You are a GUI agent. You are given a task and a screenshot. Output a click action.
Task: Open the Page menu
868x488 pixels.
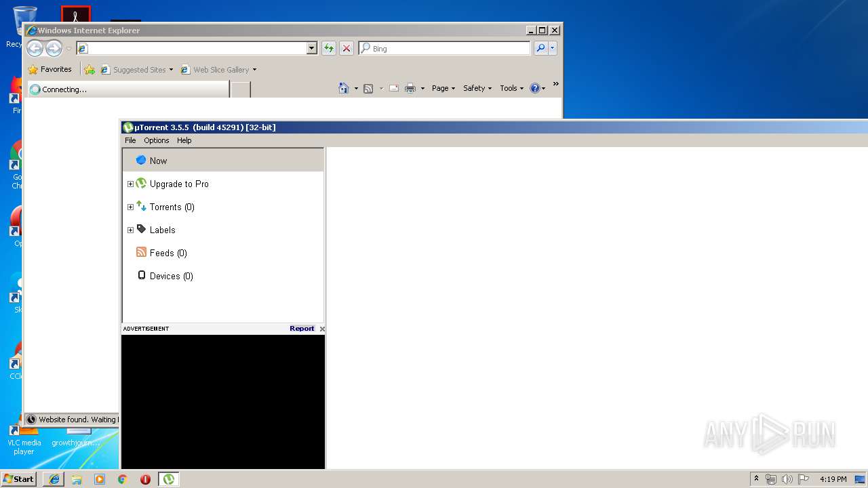(443, 88)
